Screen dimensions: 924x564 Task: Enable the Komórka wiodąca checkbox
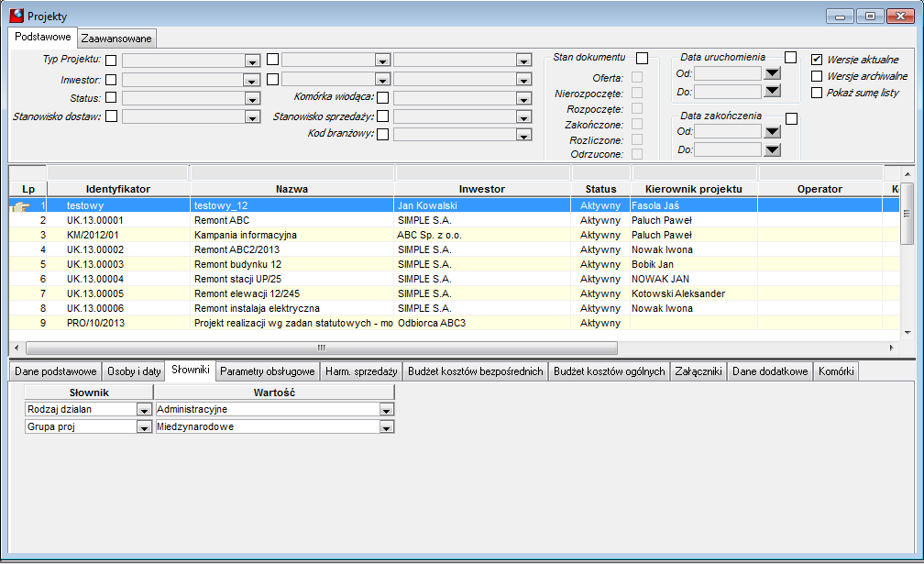point(382,98)
